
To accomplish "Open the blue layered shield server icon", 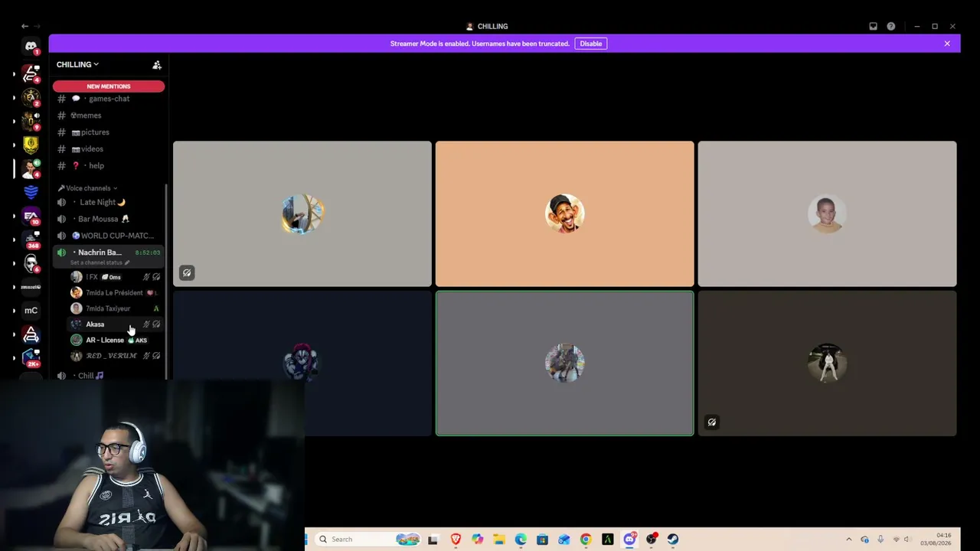I will point(31,192).
